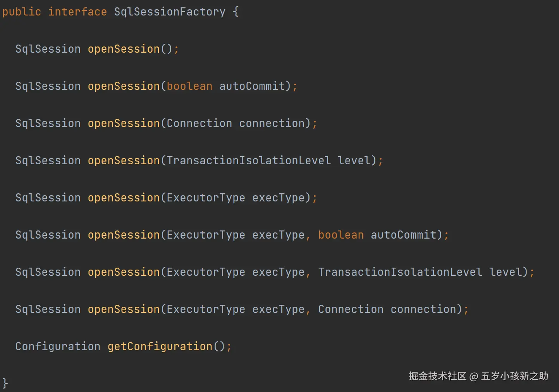
Task: Click autoCommit parameter after ExecutorType execType
Action: 403,235
